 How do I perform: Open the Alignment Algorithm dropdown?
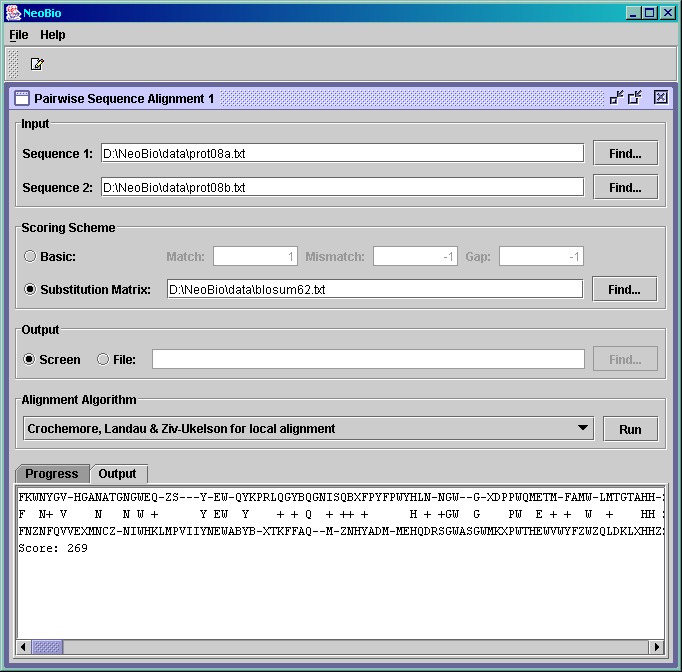click(309, 428)
